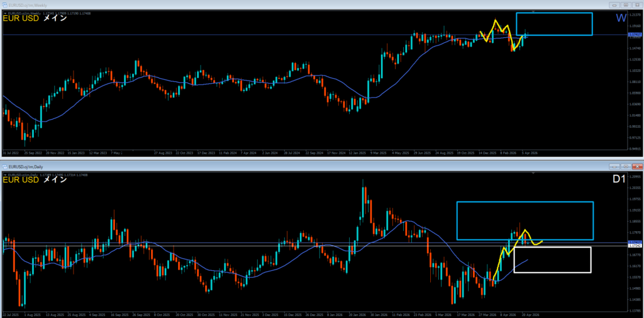644x318 pixels.
Task: Close the EURUSD Weekly chart window
Action: click(x=637, y=5)
